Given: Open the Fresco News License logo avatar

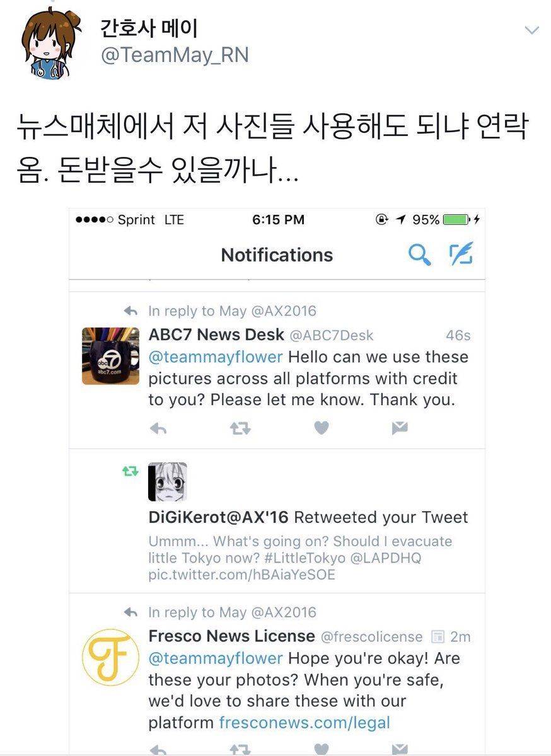Looking at the screenshot, I should click(x=111, y=657).
